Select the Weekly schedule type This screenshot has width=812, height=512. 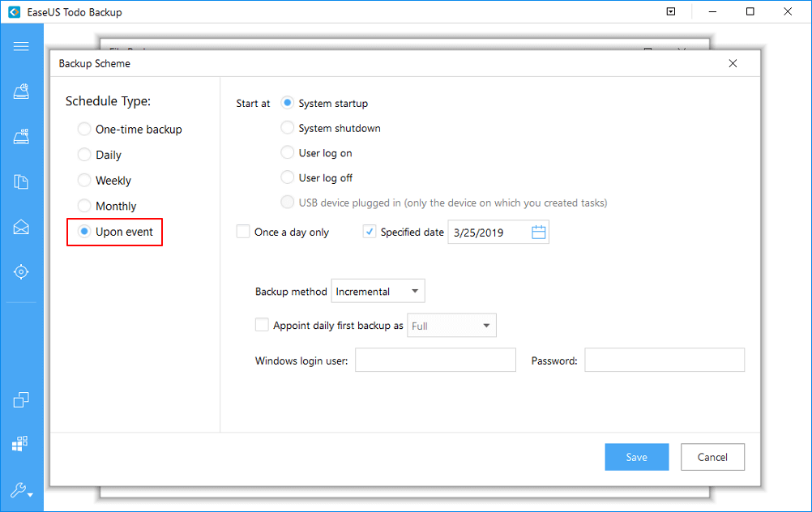pyautogui.click(x=84, y=181)
